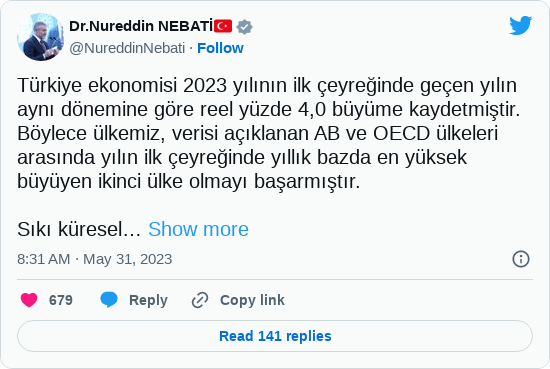Click the 679 likes count
This screenshot has height=369, width=550.
point(61,300)
